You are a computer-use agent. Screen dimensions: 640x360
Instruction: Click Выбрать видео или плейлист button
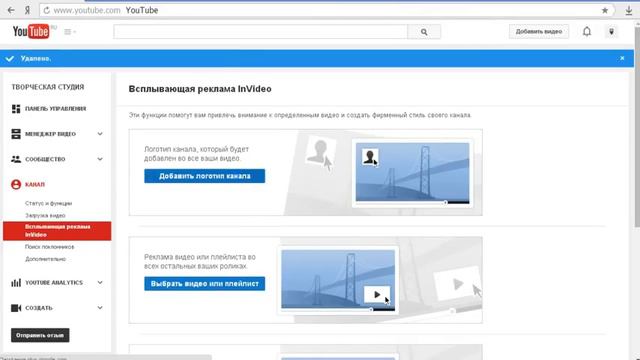click(204, 284)
